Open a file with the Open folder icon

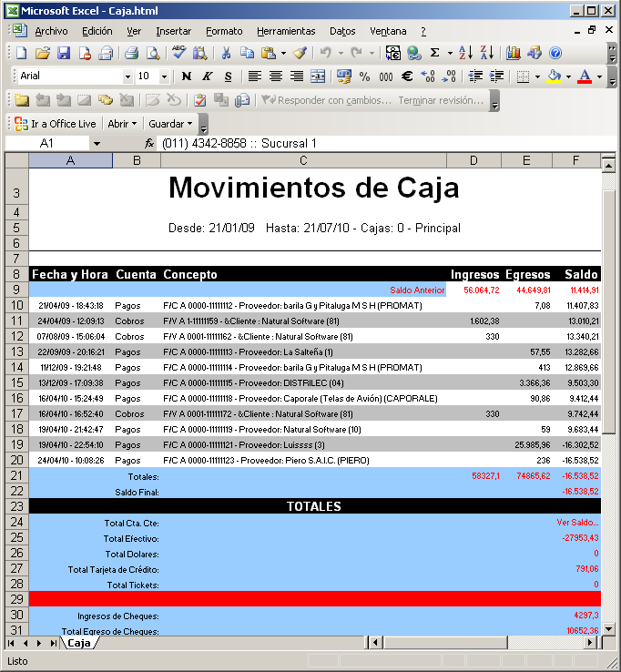pos(43,53)
